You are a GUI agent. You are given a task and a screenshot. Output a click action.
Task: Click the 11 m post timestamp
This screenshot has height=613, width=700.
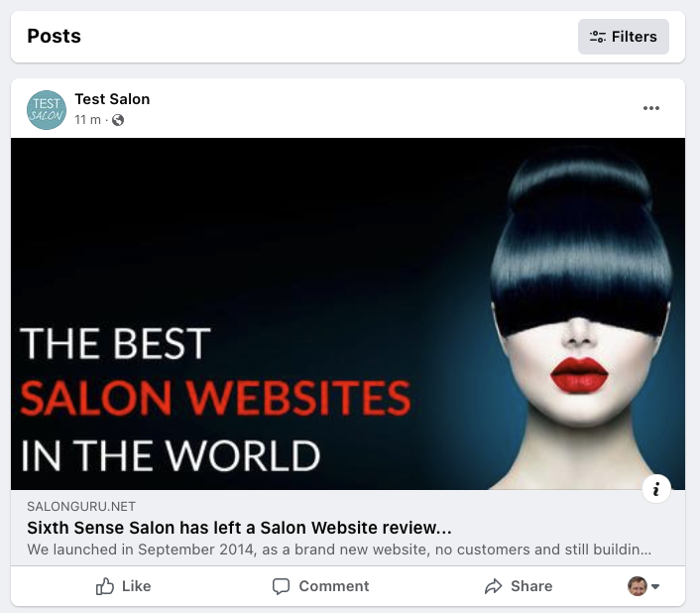87,120
